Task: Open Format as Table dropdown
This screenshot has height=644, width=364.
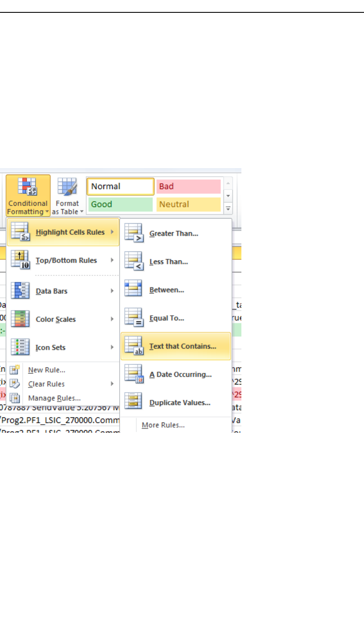Action: click(68, 195)
